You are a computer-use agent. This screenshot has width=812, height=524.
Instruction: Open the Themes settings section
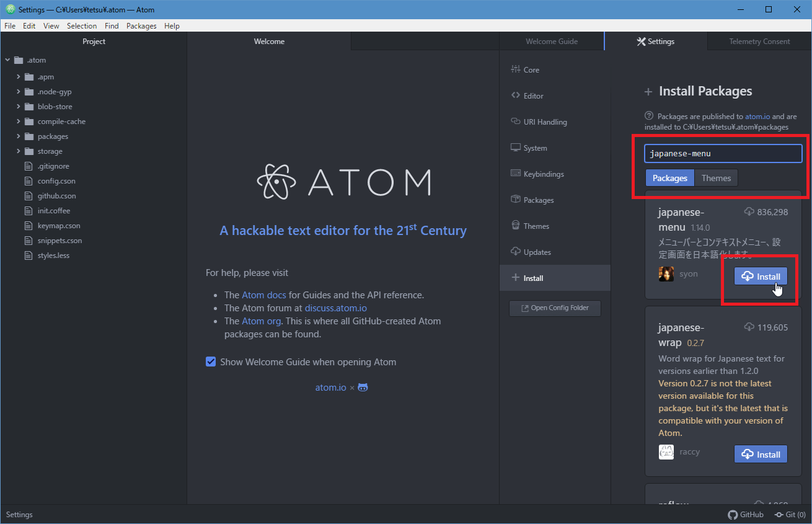pyautogui.click(x=536, y=226)
